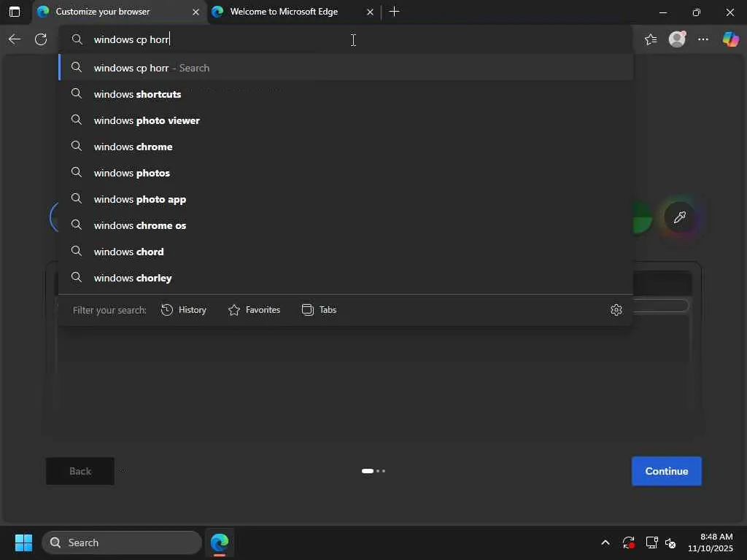
Task: Pick the 'windows chrome' suggestion
Action: [346, 146]
